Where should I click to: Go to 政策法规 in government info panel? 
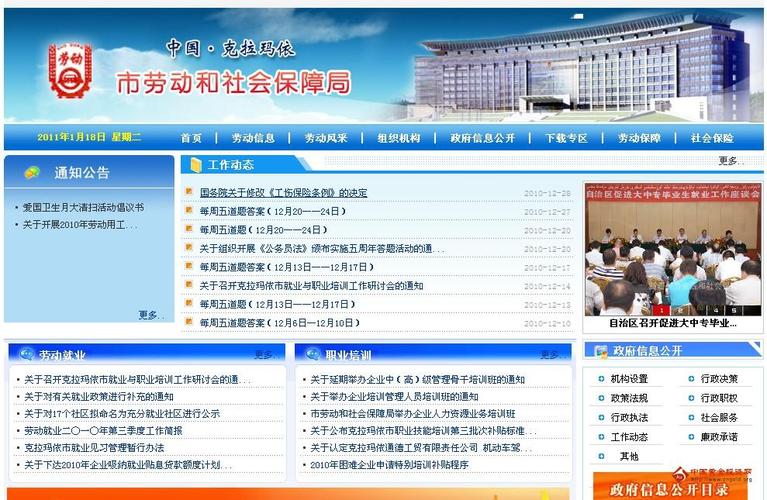point(629,398)
